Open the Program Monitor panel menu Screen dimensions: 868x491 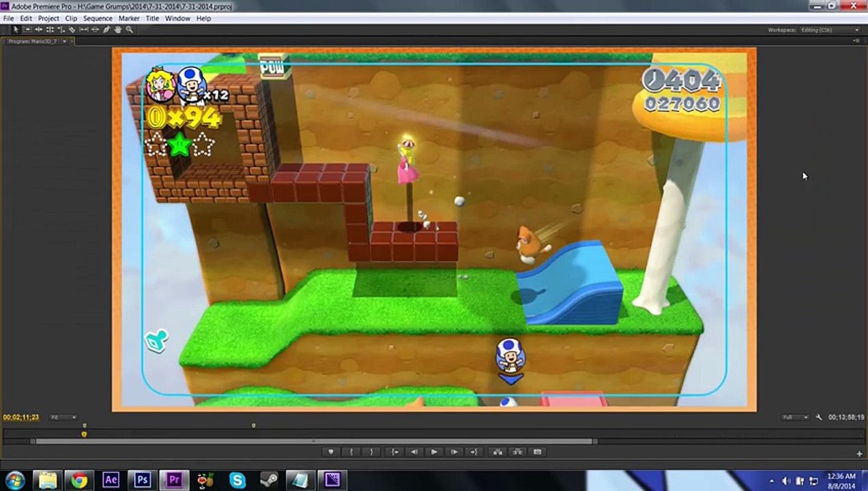[x=856, y=42]
